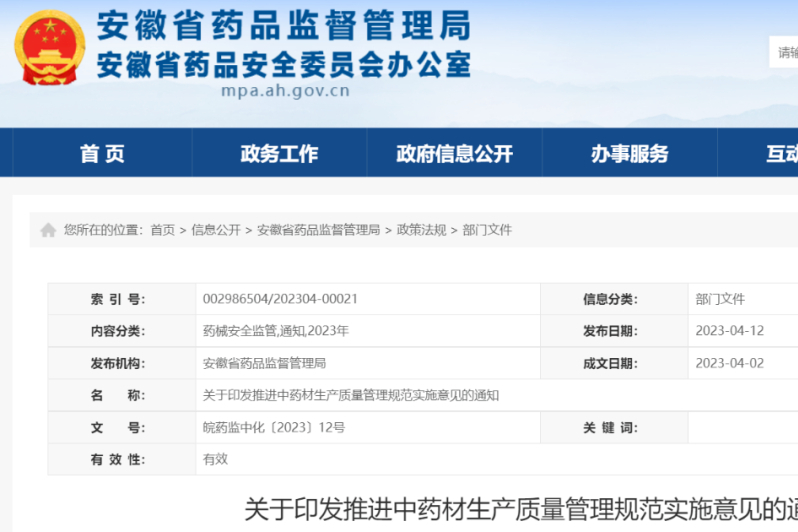Screen dimensions: 798x532
Task: Open the 政务工作 navigation tab
Action: pos(279,153)
